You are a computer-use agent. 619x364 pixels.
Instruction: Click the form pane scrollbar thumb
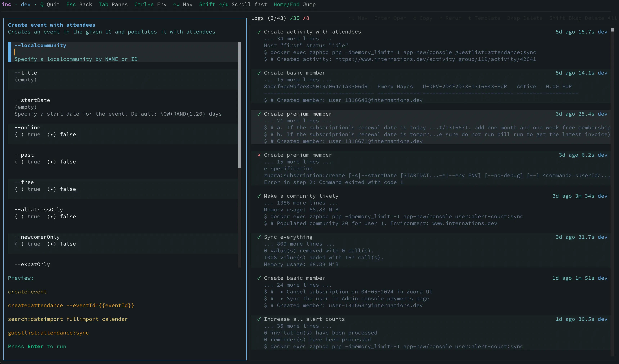coord(239,105)
